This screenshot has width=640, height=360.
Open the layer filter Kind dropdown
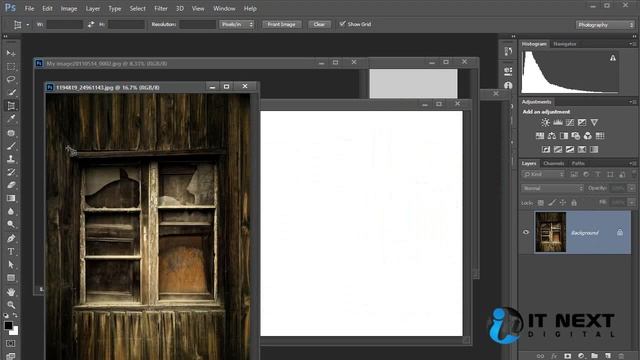(x=543, y=174)
